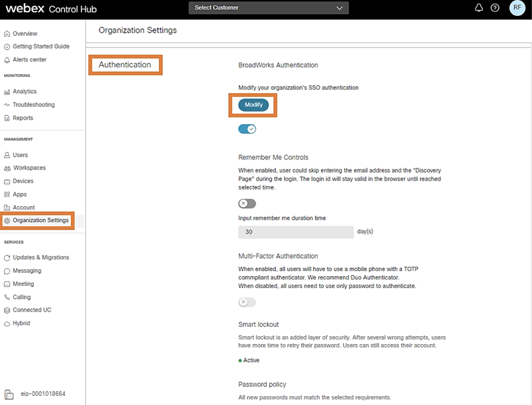Screen dimensions: 532x405
Task: Open the Select Customer dropdown
Action: (x=269, y=8)
